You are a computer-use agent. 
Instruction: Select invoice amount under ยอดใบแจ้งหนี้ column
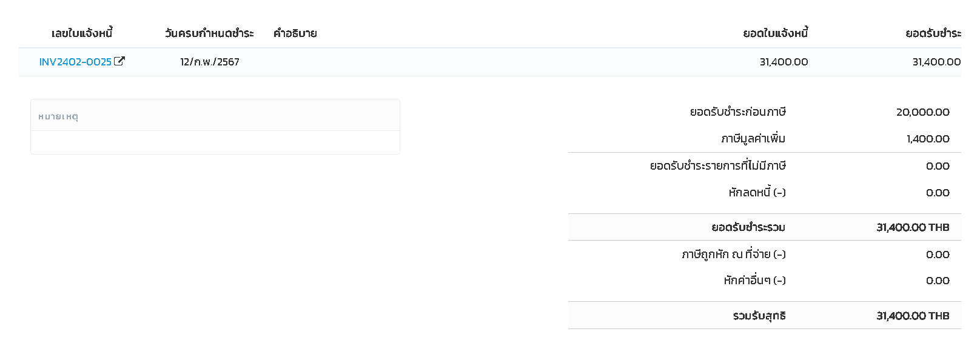point(784,62)
